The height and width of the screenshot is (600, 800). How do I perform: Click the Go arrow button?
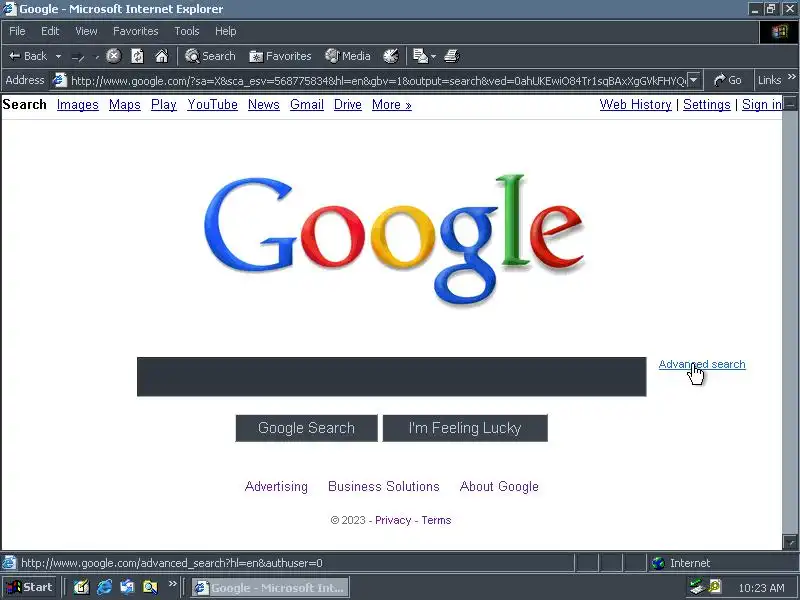(x=728, y=80)
